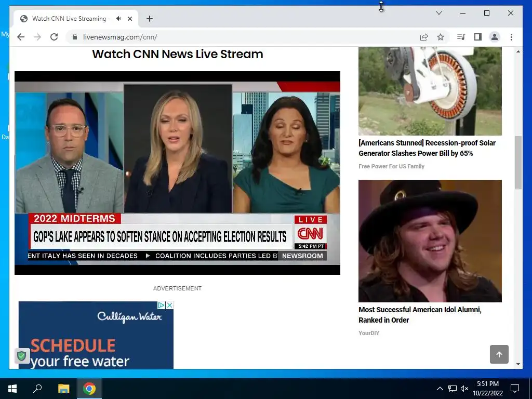Image resolution: width=532 pixels, height=399 pixels.
Task: Open a new tab with plus button
Action: coord(150,19)
